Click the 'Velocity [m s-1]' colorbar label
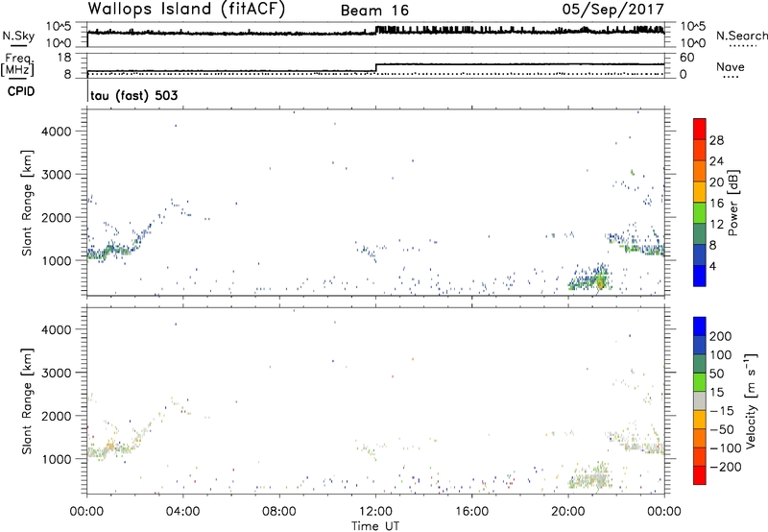Viewport: 768px width, 532px height. pos(752,400)
